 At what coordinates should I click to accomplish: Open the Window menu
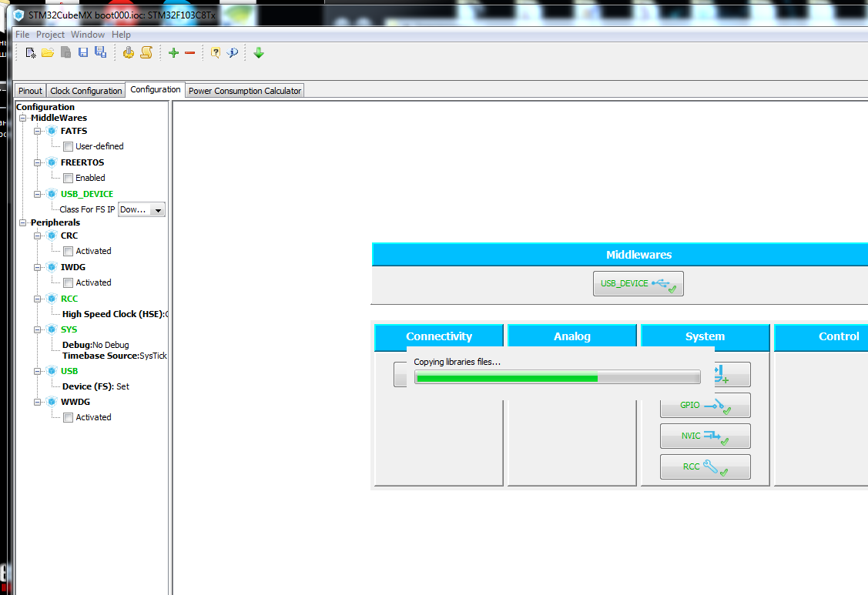88,35
